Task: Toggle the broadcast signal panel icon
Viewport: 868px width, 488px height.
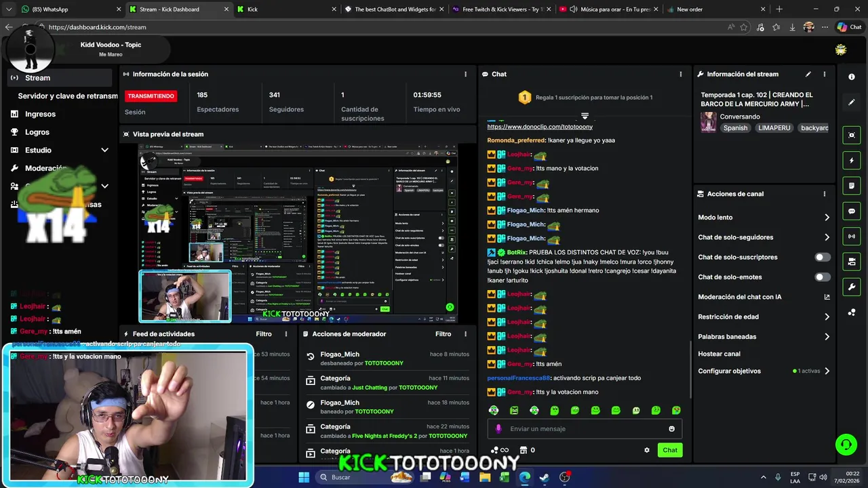Action: (x=852, y=236)
